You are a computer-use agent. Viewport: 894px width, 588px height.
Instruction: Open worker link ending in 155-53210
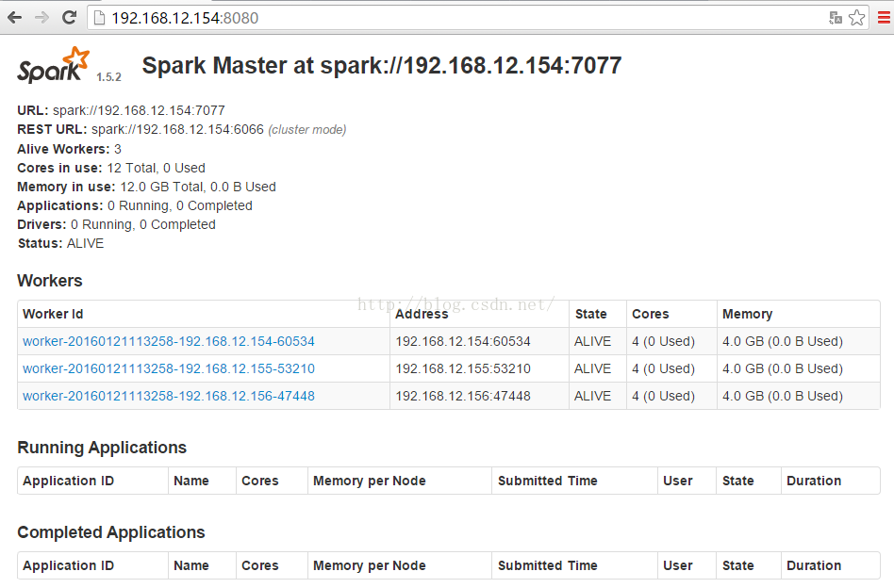169,368
